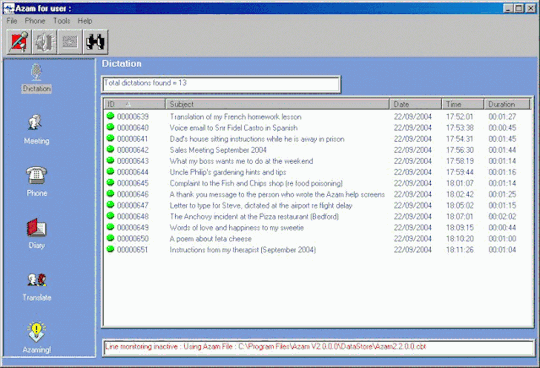Select 'Sales Meeting September 2004' dictation
The width and height of the screenshot is (540, 368).
coord(218,150)
